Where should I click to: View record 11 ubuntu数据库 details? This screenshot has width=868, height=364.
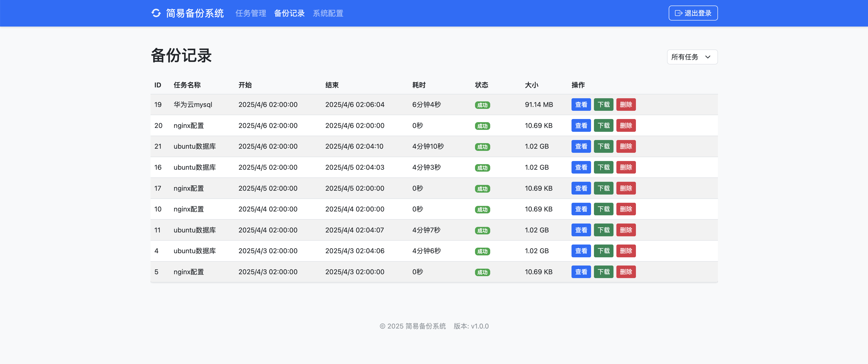point(581,230)
